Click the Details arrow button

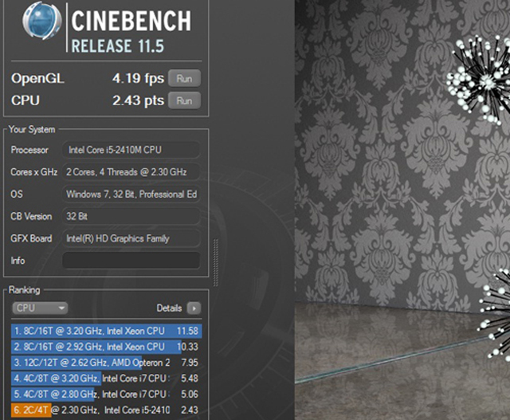click(x=194, y=308)
